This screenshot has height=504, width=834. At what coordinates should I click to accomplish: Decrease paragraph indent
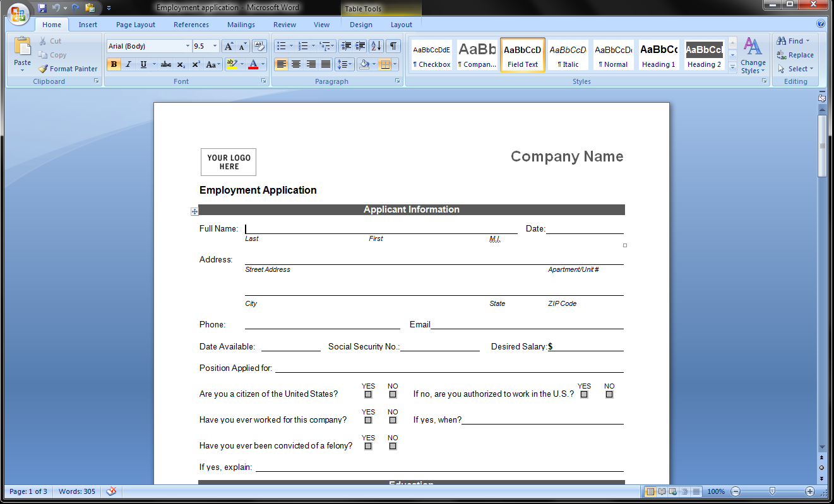345,46
